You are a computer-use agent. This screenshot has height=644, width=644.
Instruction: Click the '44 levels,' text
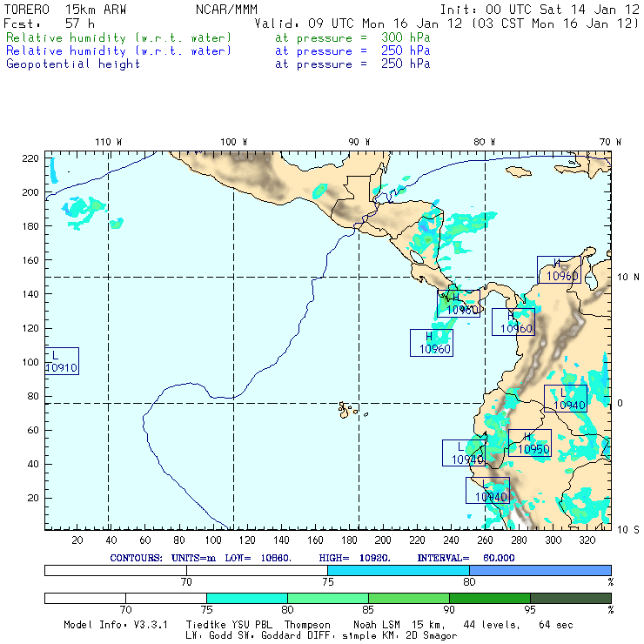[x=492, y=625]
